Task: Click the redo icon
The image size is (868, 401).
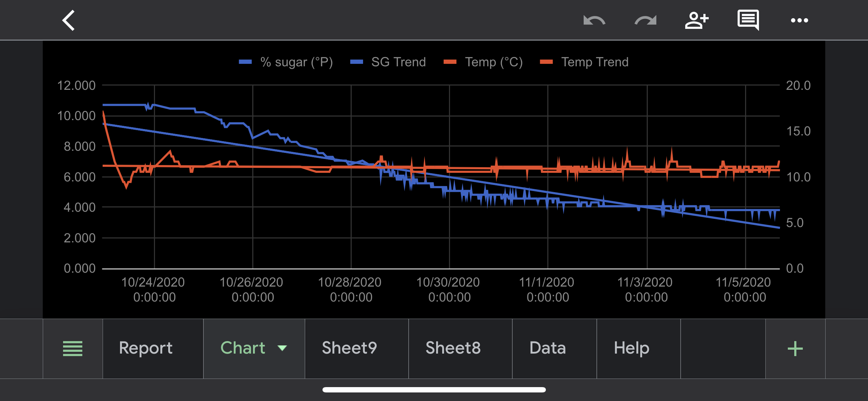Action: tap(645, 20)
